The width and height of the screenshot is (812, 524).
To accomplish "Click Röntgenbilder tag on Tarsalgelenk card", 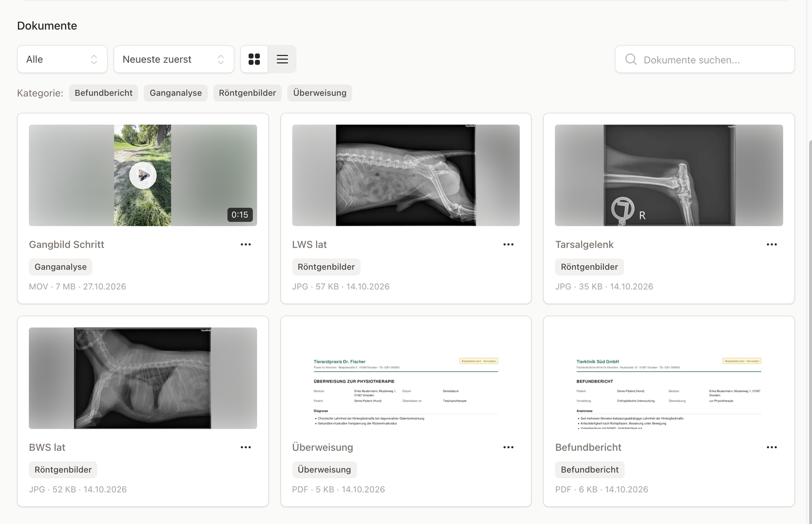I will coord(589,267).
